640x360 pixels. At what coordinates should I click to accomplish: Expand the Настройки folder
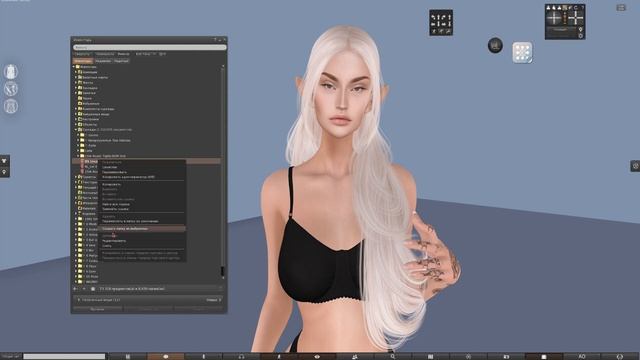point(76,119)
